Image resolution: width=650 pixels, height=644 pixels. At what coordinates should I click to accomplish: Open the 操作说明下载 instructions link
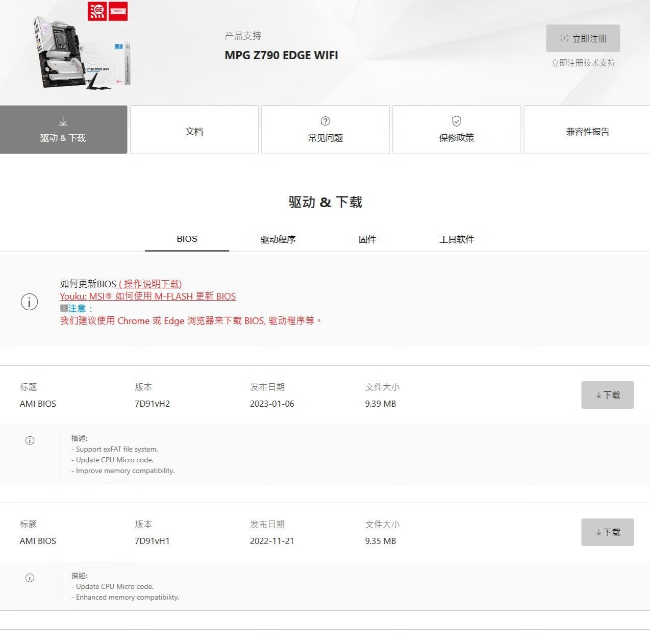click(150, 284)
